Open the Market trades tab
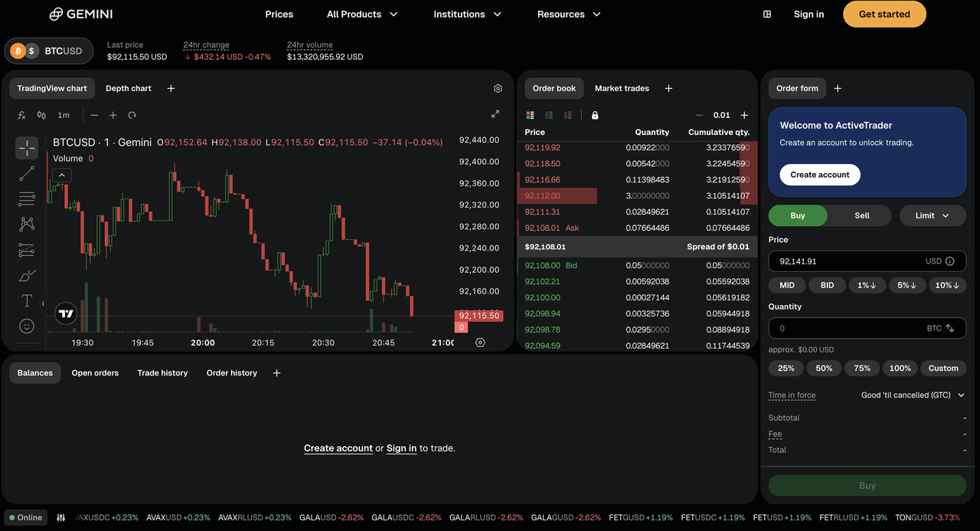The height and width of the screenshot is (531, 980). 622,88
